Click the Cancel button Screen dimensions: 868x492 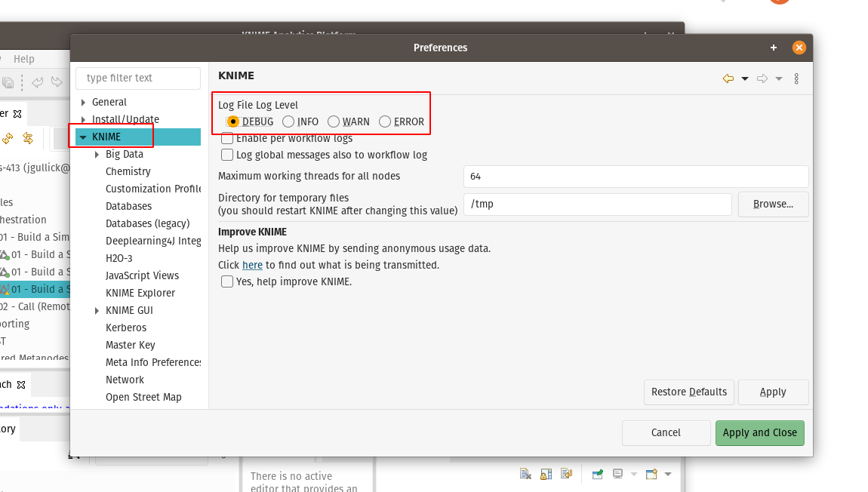666,433
